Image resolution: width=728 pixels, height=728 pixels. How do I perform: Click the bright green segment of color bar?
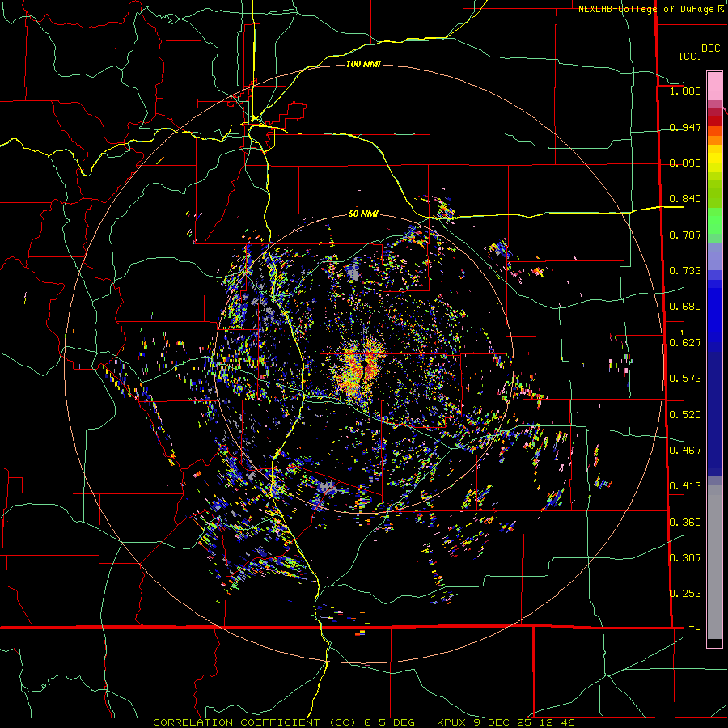pos(714,221)
